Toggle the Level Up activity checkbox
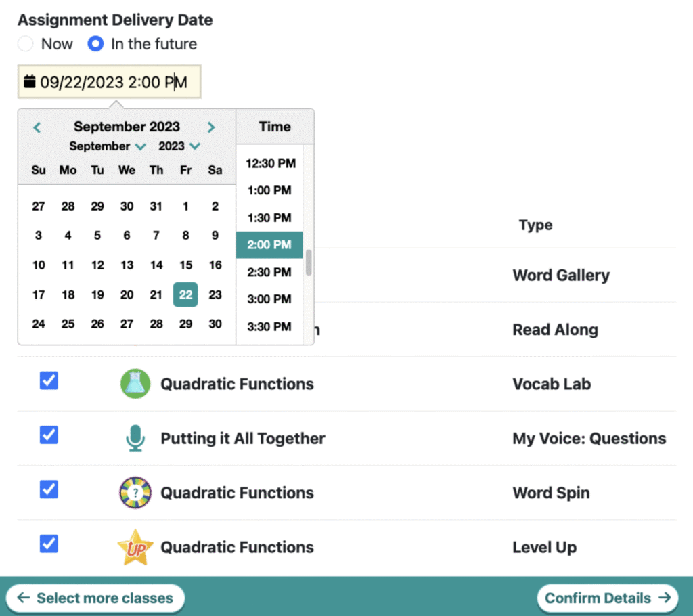Image resolution: width=693 pixels, height=616 pixels. pyautogui.click(x=49, y=544)
